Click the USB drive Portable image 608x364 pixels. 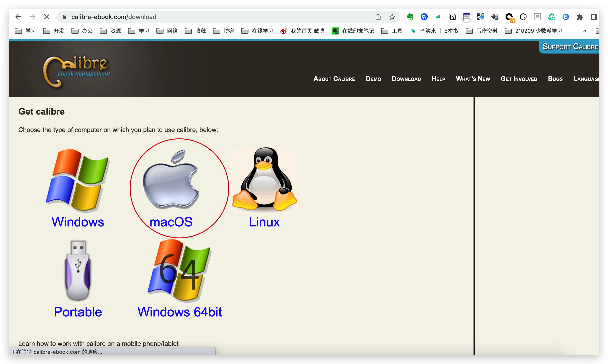(78, 270)
